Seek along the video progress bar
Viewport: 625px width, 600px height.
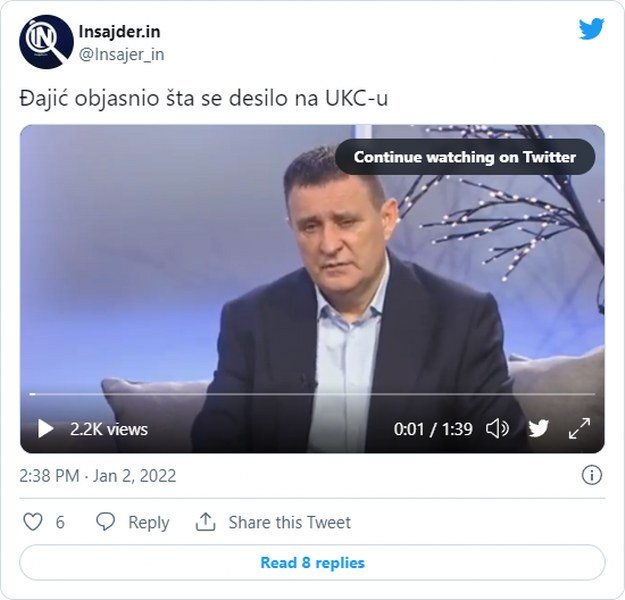click(x=312, y=394)
